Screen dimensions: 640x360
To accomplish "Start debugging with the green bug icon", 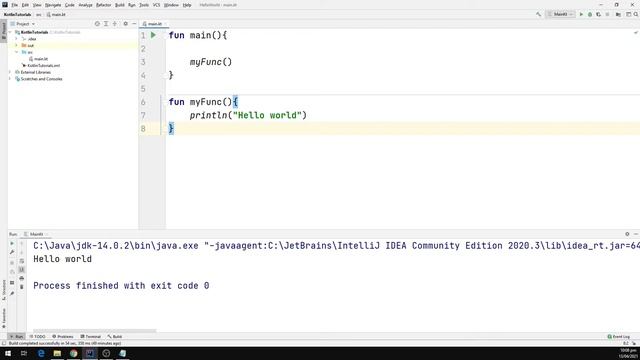I will click(590, 14).
